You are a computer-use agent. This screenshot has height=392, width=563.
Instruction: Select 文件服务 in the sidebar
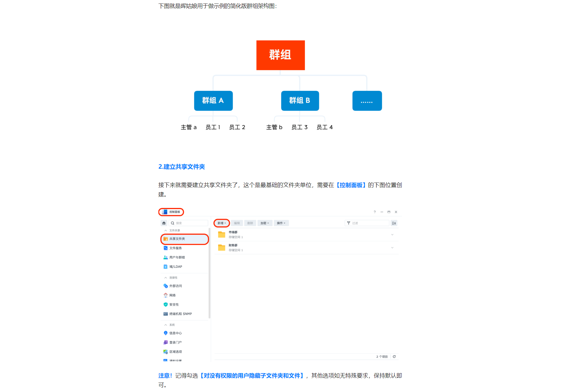pos(175,248)
